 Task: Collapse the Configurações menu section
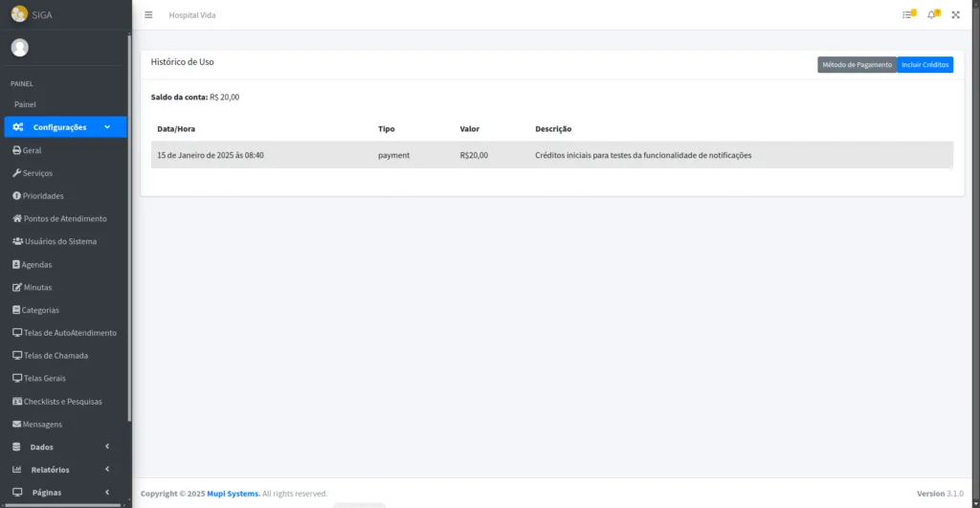click(64, 127)
